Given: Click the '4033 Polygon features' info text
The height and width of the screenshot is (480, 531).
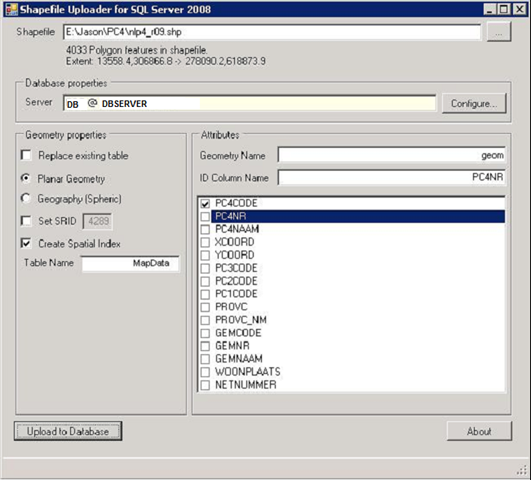Looking at the screenshot, I should click(137, 50).
